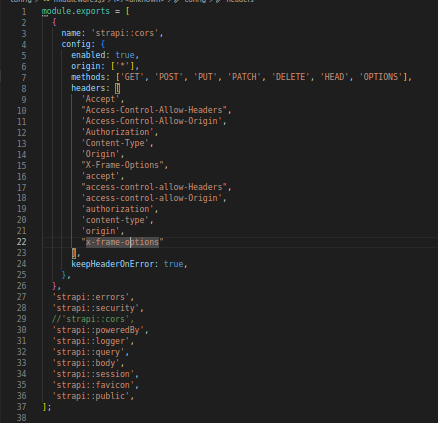Click line number 8 in the gutter

(24, 88)
